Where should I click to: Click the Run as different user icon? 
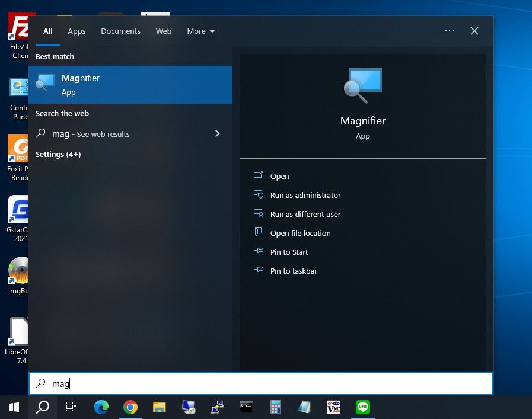[258, 213]
